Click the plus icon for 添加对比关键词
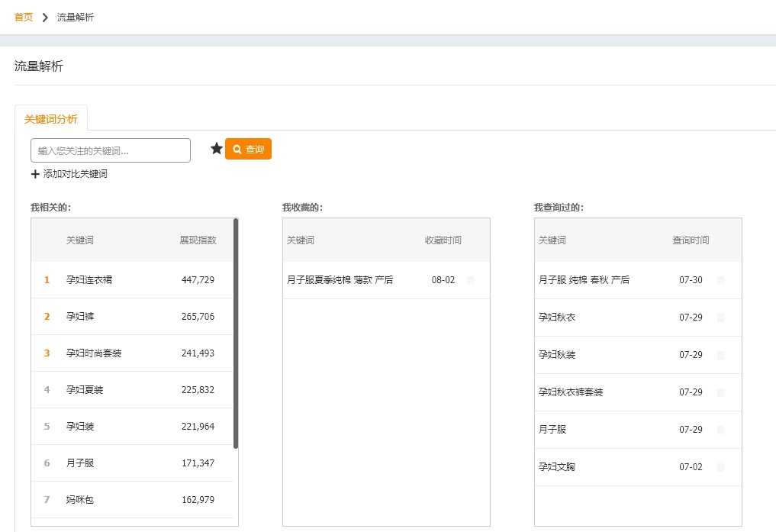Viewport: 776px width, 532px height. point(35,174)
